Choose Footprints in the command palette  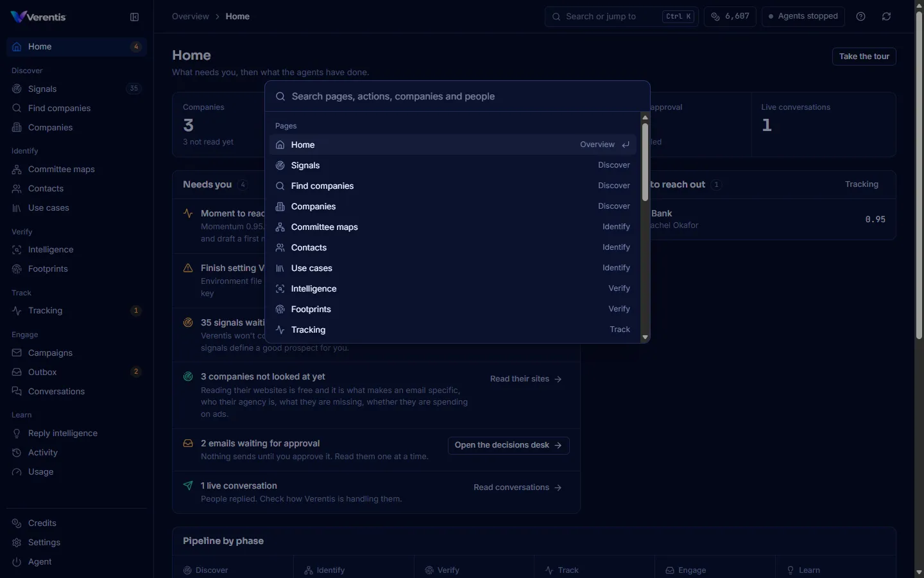[x=453, y=309]
